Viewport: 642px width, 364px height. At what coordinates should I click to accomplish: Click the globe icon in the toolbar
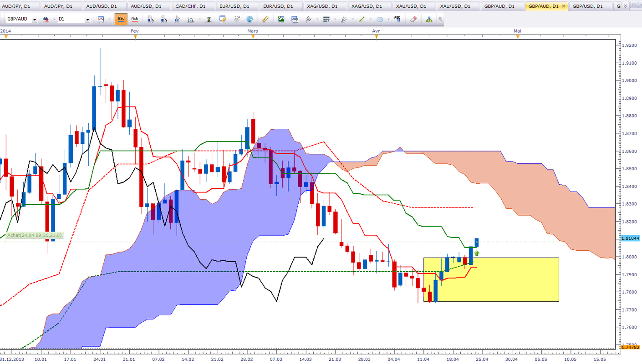point(250,19)
